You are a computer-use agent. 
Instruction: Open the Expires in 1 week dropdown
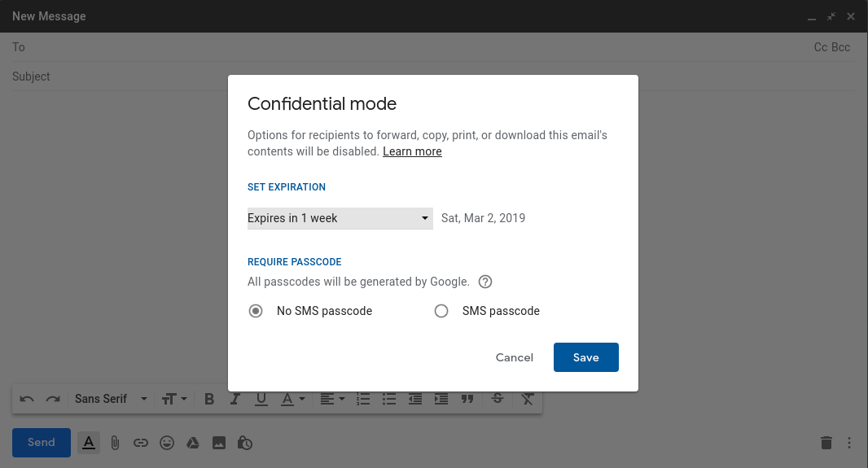(340, 218)
